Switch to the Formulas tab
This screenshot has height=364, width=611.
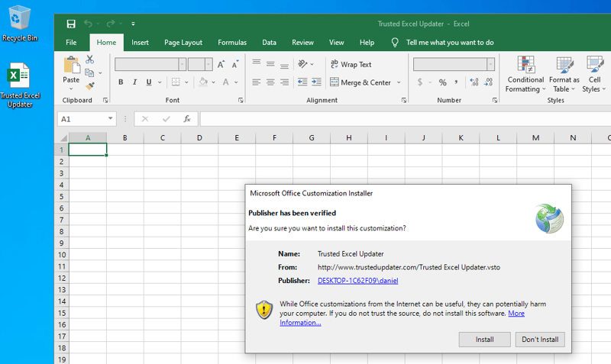click(x=232, y=43)
